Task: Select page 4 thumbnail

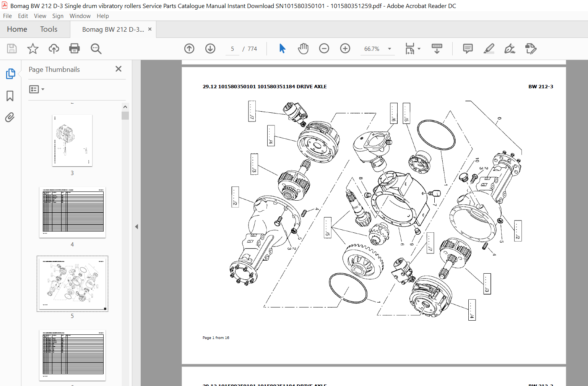Action: click(72, 212)
